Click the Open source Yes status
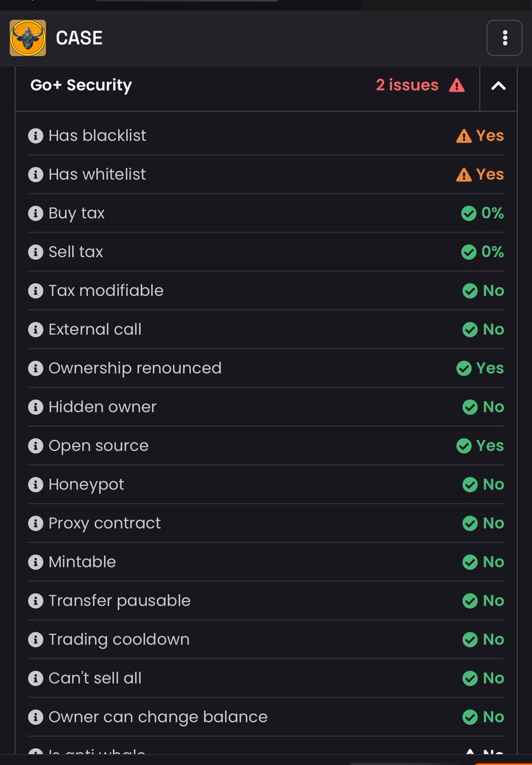 (480, 446)
